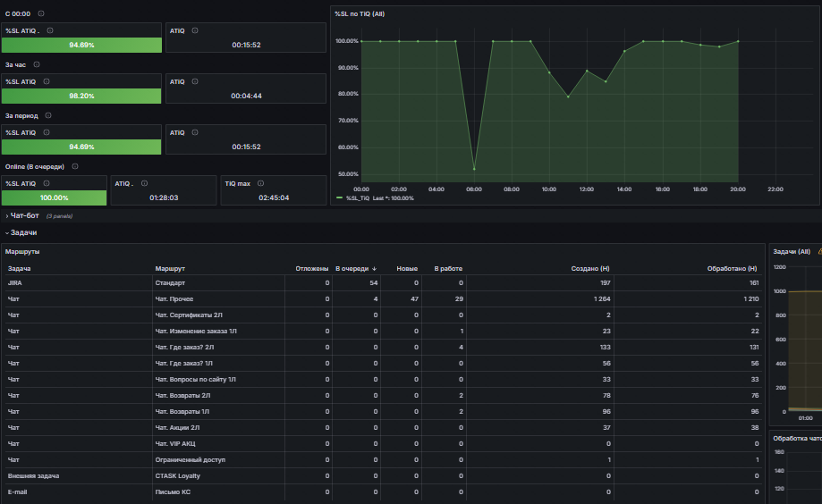Click the 'Обработано (Н)' column header

coord(732,269)
